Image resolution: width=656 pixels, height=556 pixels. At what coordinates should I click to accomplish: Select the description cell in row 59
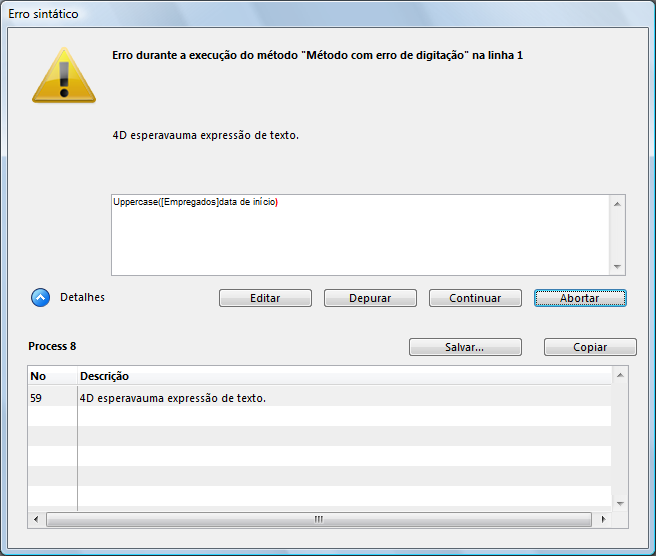click(345, 398)
